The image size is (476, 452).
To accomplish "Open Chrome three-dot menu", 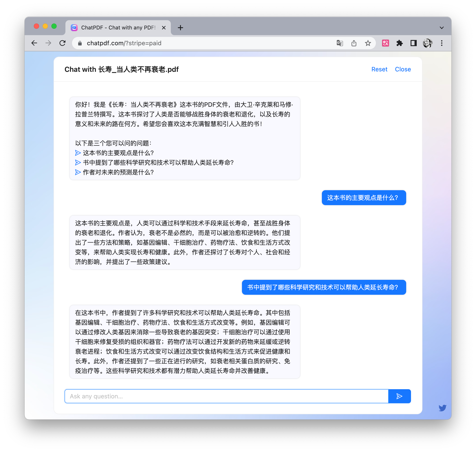I will click(x=442, y=43).
